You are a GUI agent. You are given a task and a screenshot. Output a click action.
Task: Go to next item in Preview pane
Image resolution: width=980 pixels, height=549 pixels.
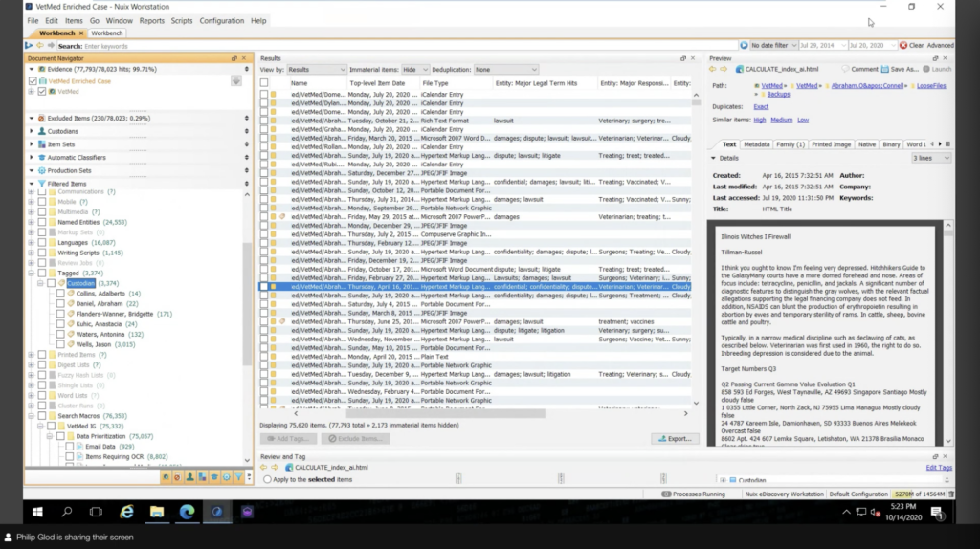click(x=724, y=69)
